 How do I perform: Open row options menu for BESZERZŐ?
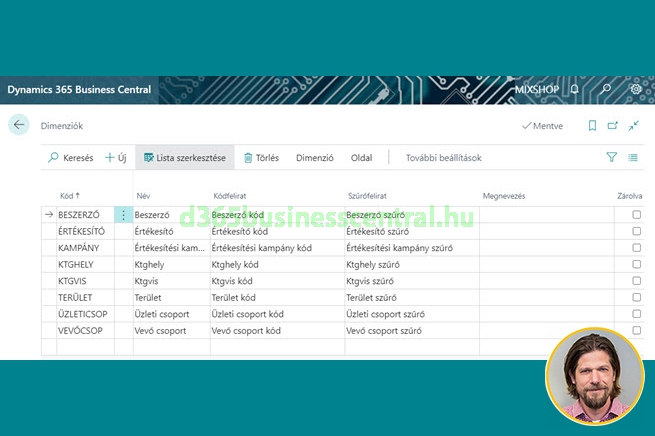coord(123,215)
